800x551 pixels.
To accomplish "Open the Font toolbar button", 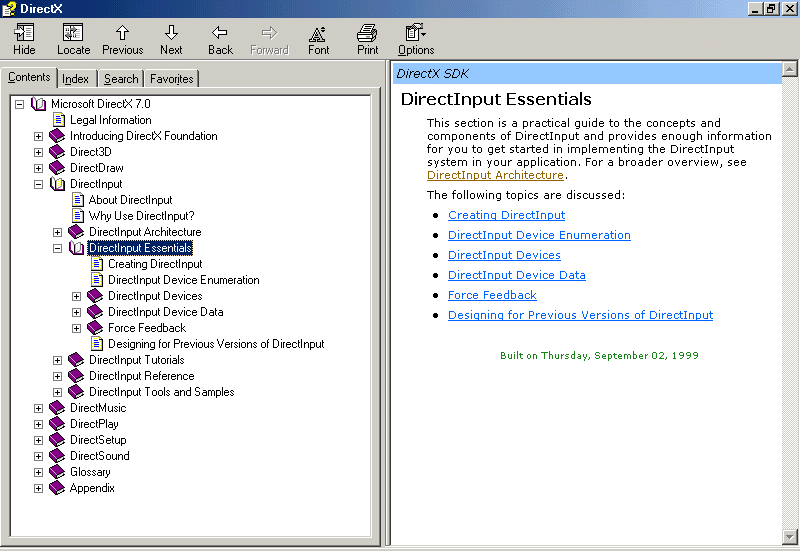I will 318,34.
